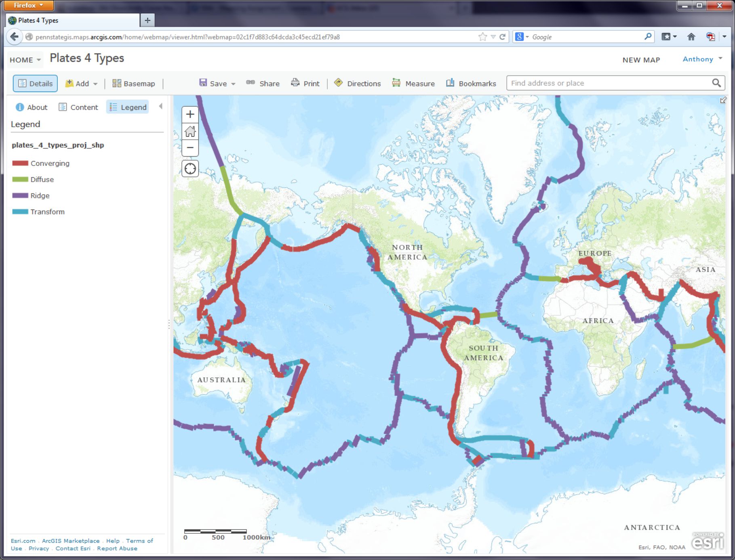Open the ArcGIS Marketplace link
Image resolution: width=735 pixels, height=560 pixels.
coord(71,541)
